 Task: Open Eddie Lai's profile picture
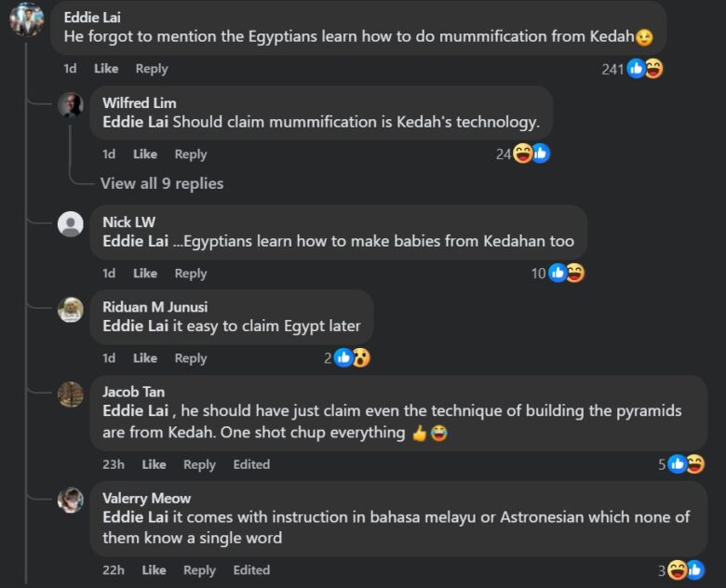[26, 19]
